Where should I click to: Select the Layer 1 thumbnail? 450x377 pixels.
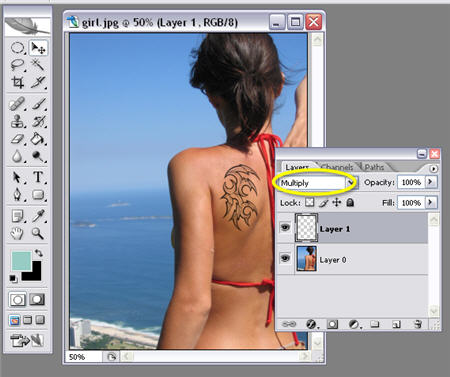(307, 228)
